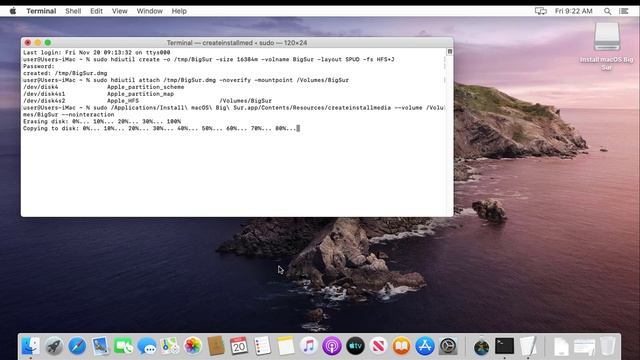Open the Shell menu

click(x=73, y=11)
